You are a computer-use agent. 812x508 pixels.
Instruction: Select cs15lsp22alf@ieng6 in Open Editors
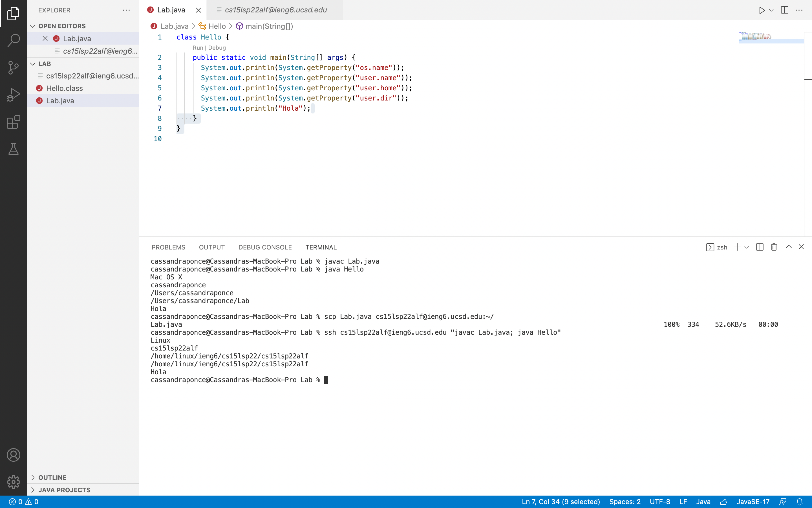pyautogui.click(x=83, y=51)
